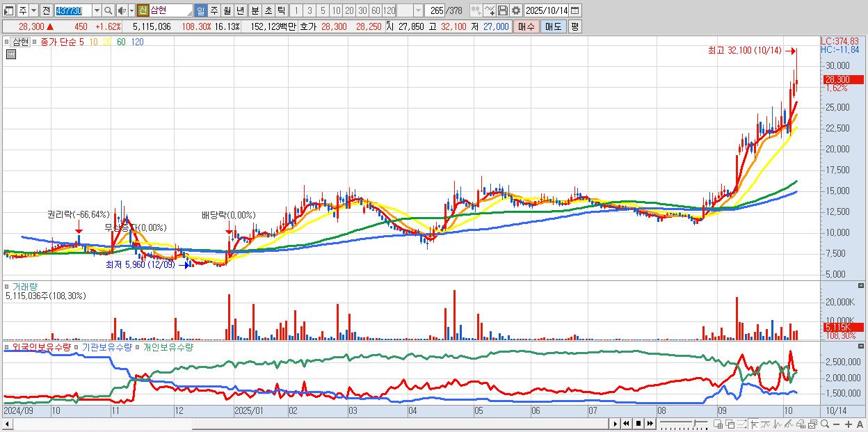Click the greyed link icon beside 265/378
The height and width of the screenshot is (432, 868).
476,10
